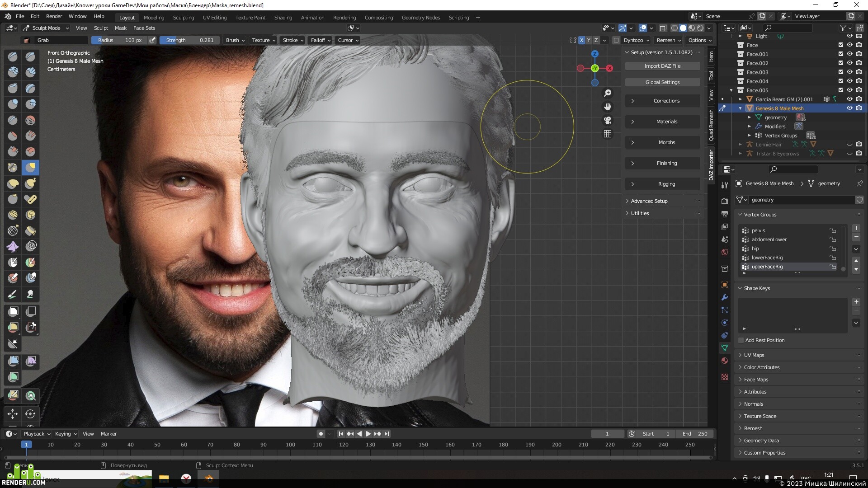Expand the Morphs panel
Screen dimensions: 868x488
[x=662, y=142]
